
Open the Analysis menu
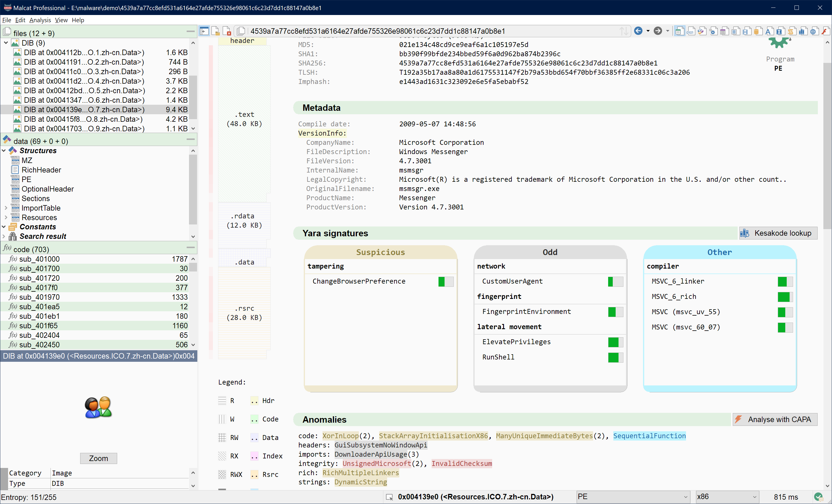click(x=40, y=20)
